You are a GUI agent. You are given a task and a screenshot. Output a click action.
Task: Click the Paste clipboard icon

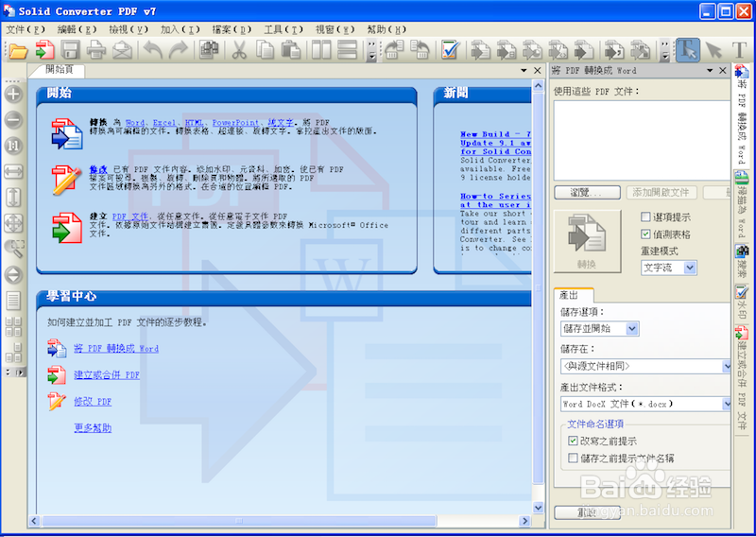291,50
